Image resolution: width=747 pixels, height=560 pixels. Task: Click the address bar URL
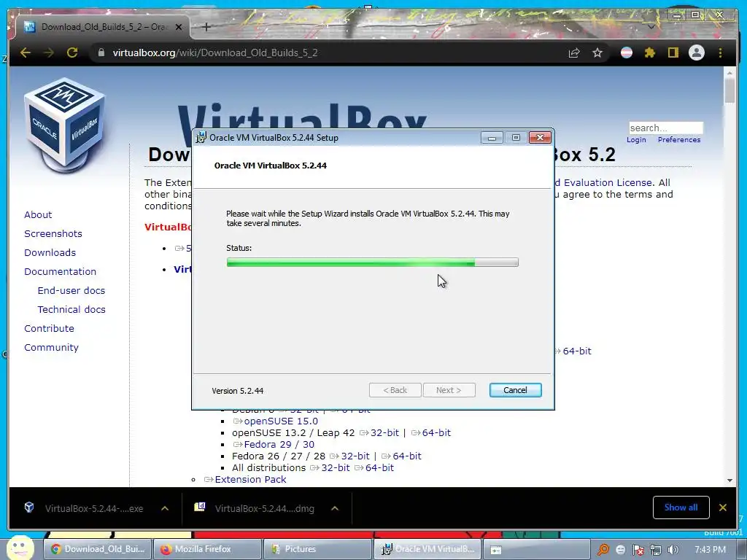pos(215,52)
